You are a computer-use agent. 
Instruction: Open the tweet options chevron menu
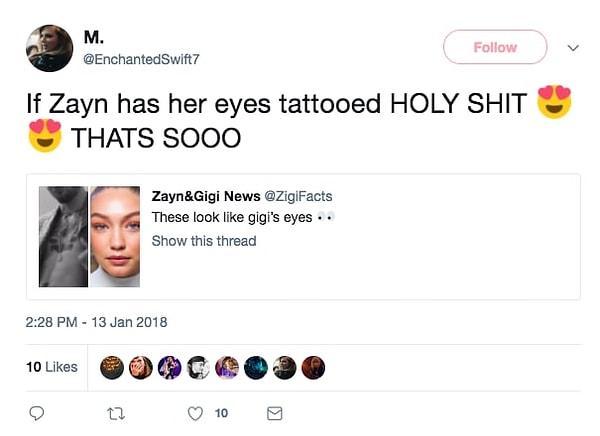573,47
